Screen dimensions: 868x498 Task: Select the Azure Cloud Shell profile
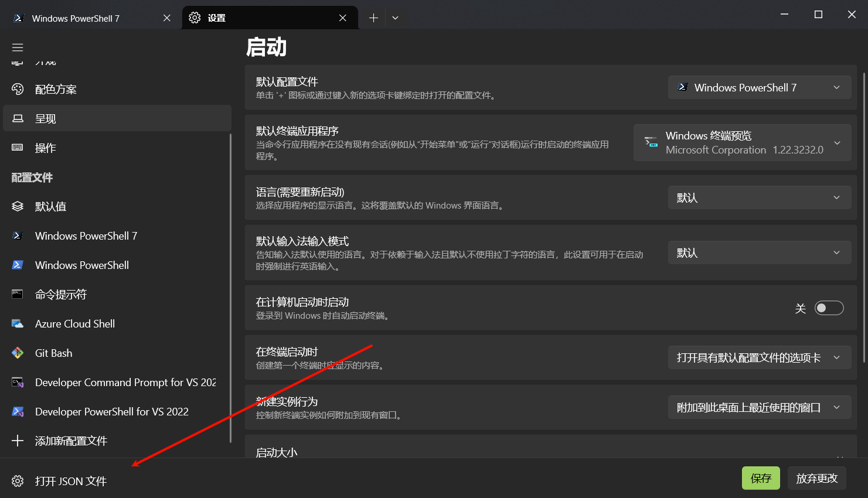click(x=75, y=323)
